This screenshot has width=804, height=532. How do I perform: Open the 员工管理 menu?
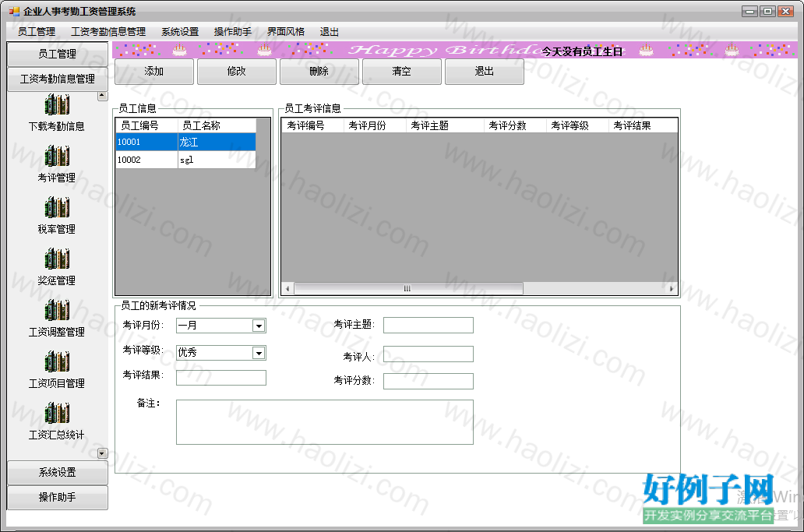click(x=37, y=32)
